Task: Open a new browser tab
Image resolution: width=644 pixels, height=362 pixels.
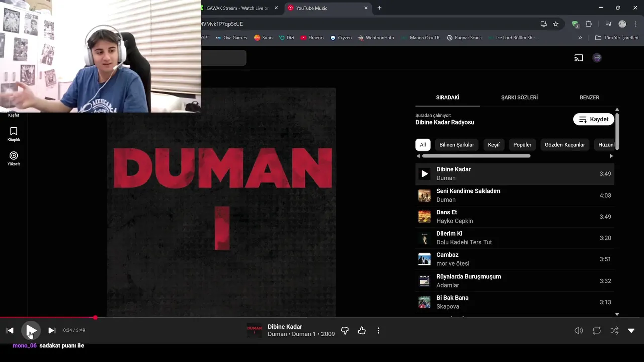Action: coord(379,8)
